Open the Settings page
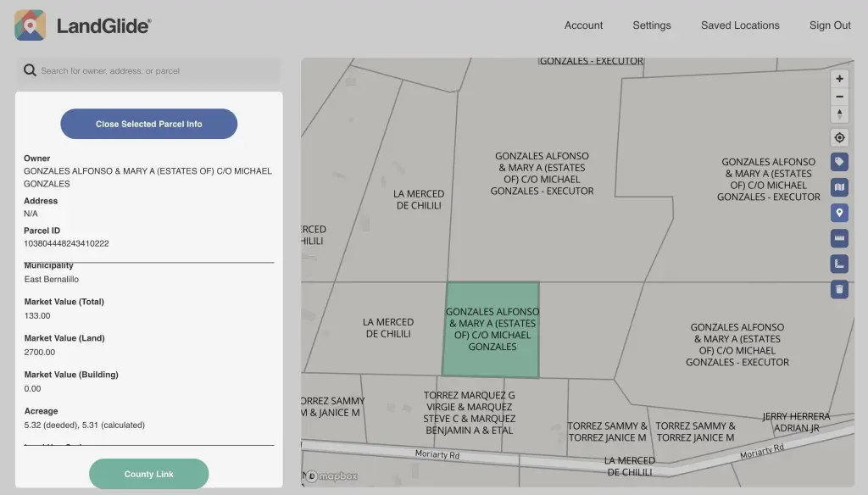 coord(651,25)
